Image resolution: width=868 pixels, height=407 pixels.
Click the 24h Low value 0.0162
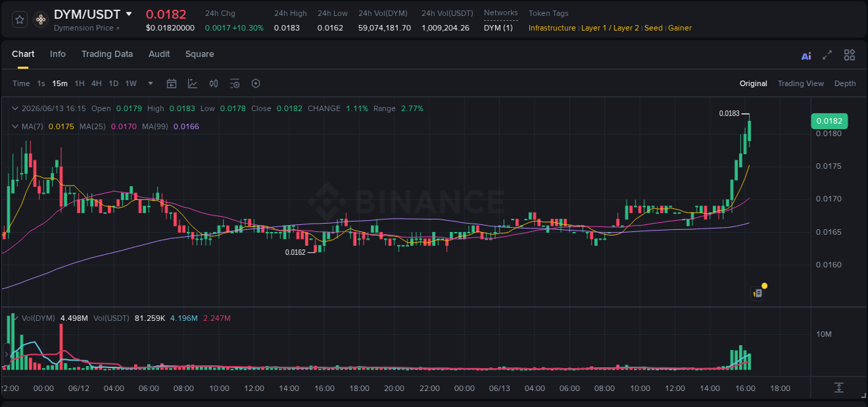point(330,28)
